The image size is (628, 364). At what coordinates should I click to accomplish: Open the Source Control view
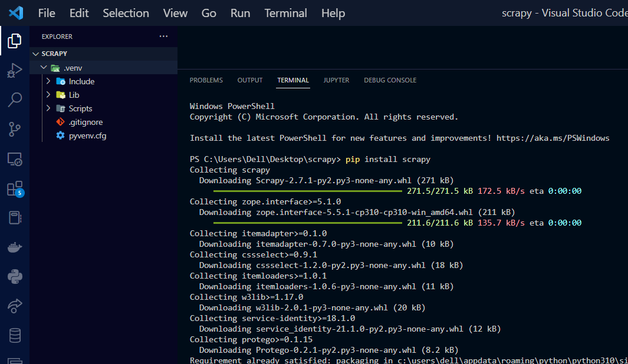coord(15,129)
